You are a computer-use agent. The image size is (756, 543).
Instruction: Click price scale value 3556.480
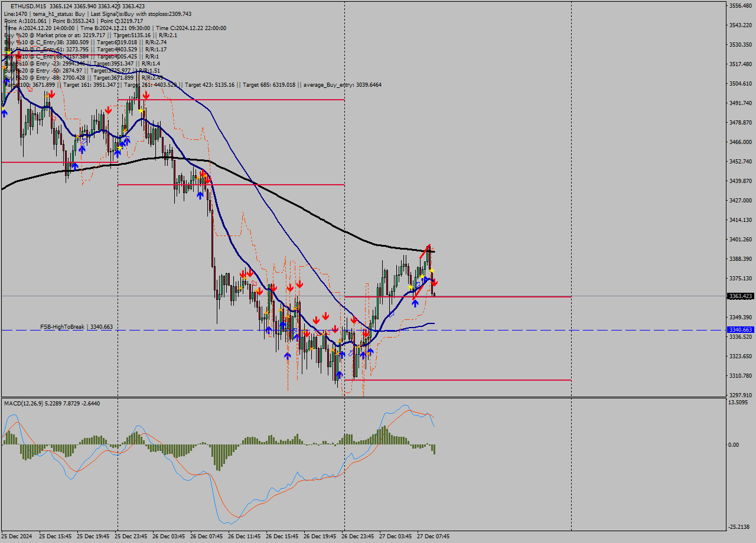coord(740,6)
